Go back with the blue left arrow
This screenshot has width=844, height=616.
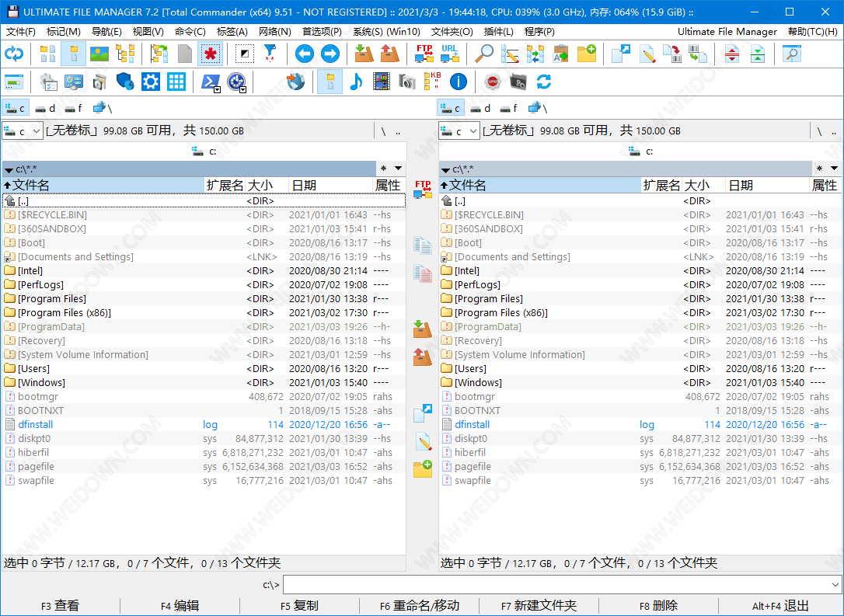(x=305, y=54)
